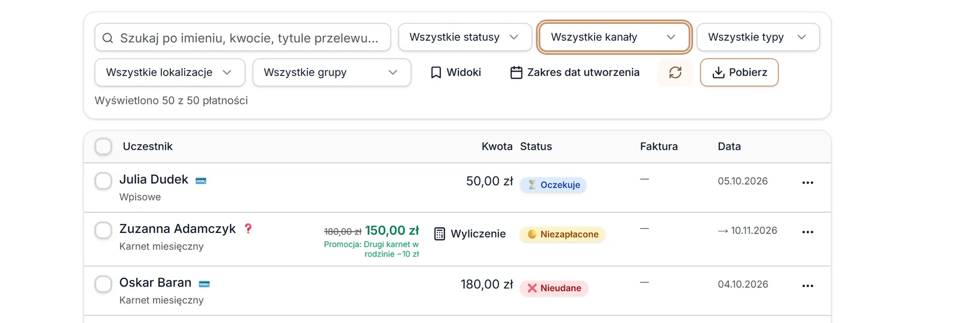Click the Faktura column header
Image resolution: width=980 pixels, height=323 pixels.
[659, 146]
